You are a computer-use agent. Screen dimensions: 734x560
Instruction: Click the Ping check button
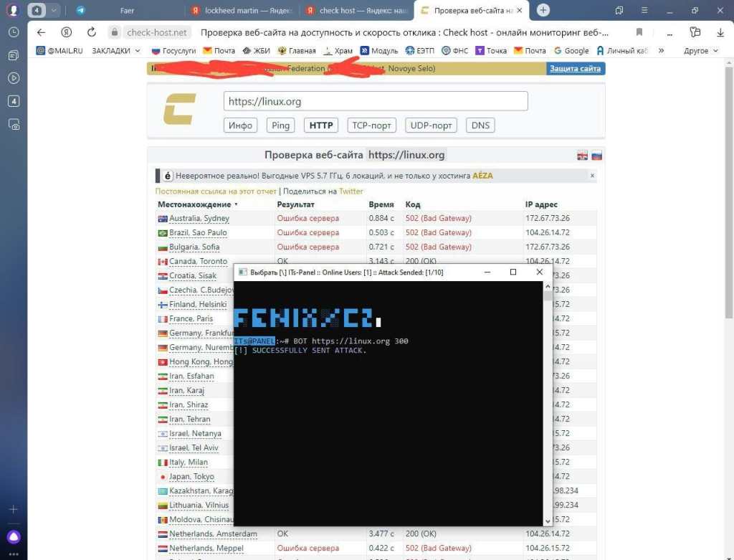(x=280, y=125)
